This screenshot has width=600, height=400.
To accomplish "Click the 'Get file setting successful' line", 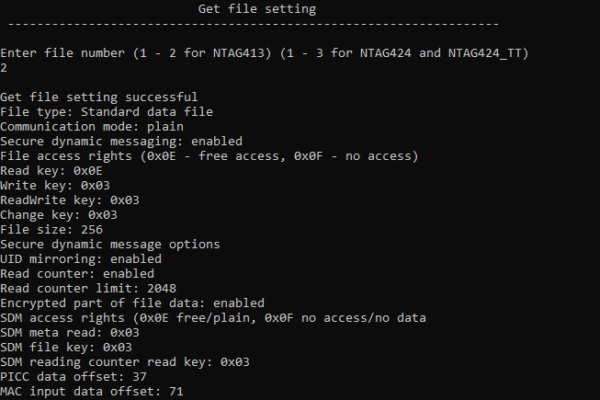I will [99, 97].
